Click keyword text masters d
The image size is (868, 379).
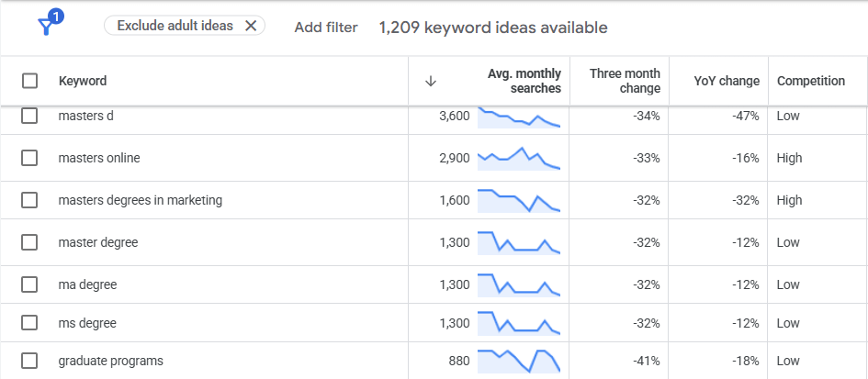(85, 117)
